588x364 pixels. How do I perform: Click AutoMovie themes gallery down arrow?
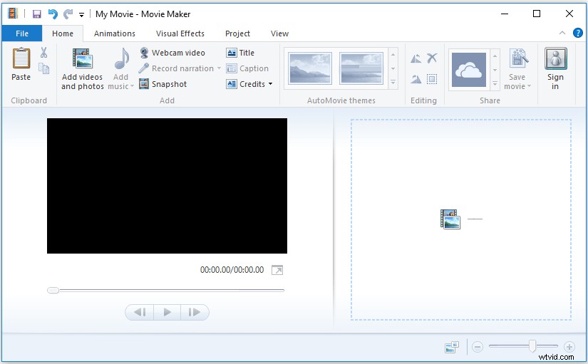(x=393, y=68)
